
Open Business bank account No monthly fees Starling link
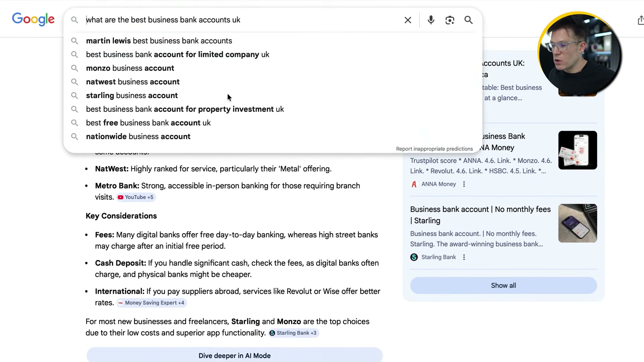[480, 215]
